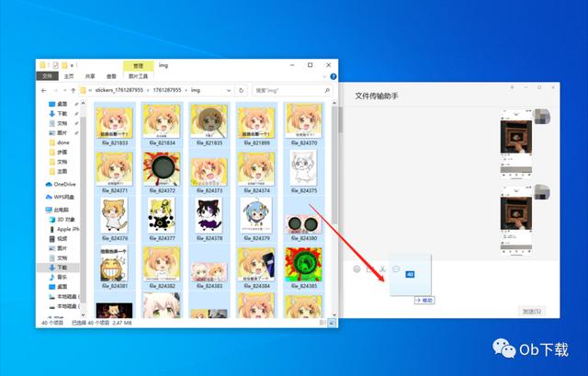Image resolution: width=588 pixels, height=376 pixels.
Task: Select thumbnail file_824372
Action: [162, 169]
